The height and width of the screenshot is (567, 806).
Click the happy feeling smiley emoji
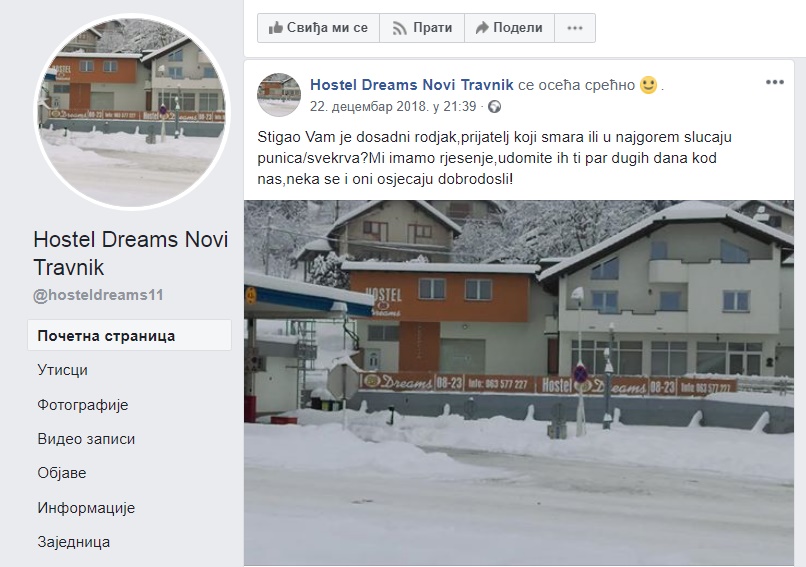[649, 85]
